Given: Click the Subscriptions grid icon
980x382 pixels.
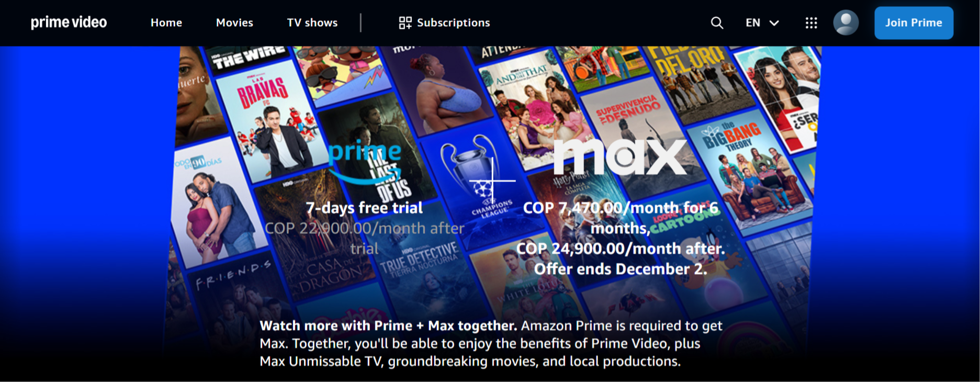Looking at the screenshot, I should [405, 23].
